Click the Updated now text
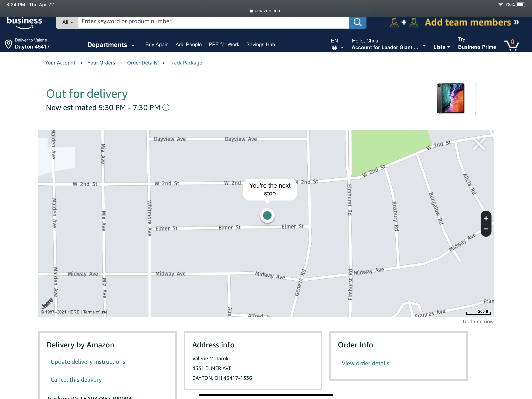The image size is (532, 399). click(478, 321)
